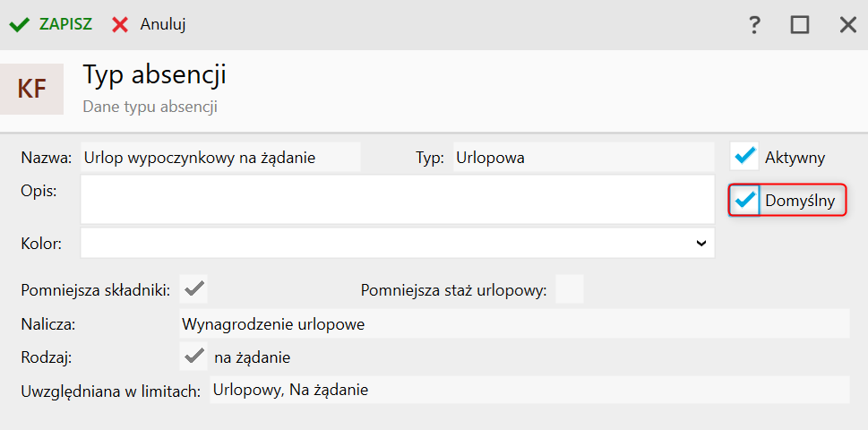The image size is (868, 430).
Task: Maximize the Typ absencji window
Action: [x=800, y=25]
